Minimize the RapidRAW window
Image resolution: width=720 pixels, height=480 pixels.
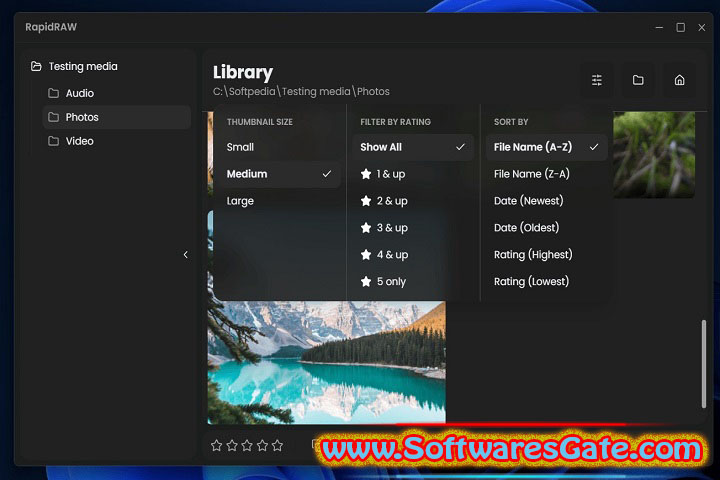pos(659,28)
